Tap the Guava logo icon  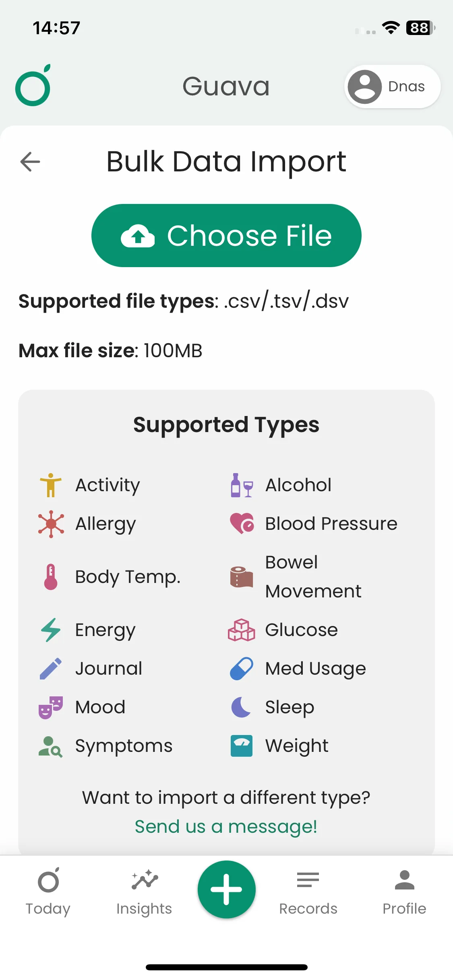[x=33, y=86]
